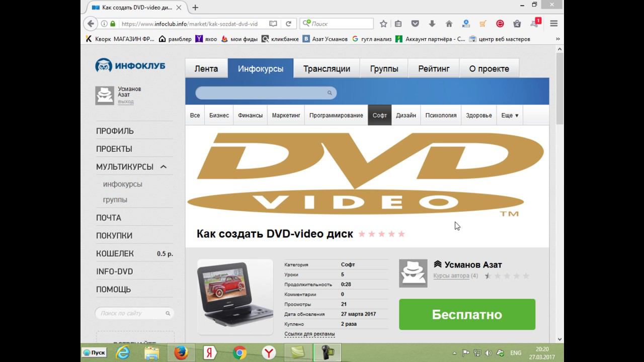Open File Explorer folder on taskbar

(151, 353)
